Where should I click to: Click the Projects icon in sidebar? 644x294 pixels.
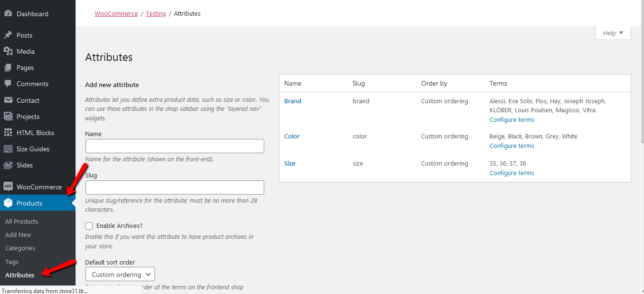(x=8, y=117)
